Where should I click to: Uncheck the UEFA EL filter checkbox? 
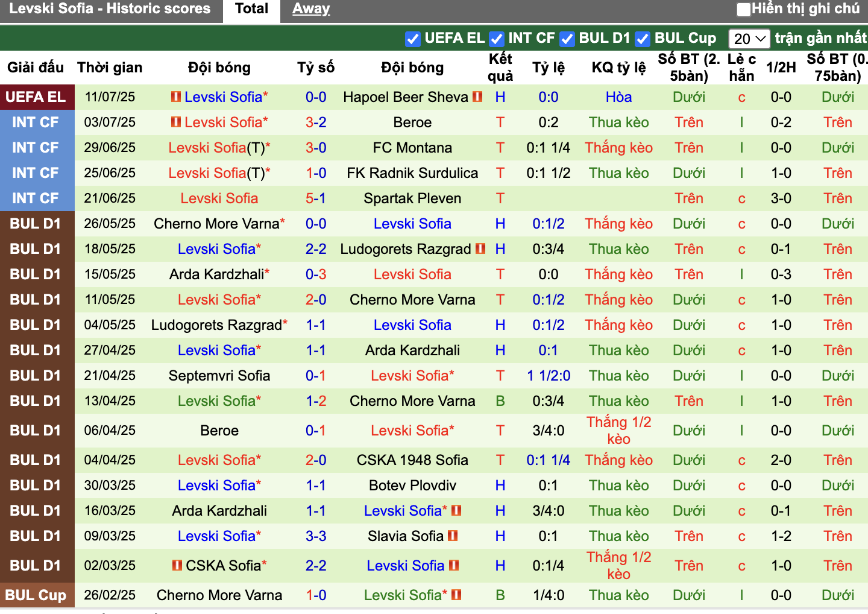coord(412,39)
